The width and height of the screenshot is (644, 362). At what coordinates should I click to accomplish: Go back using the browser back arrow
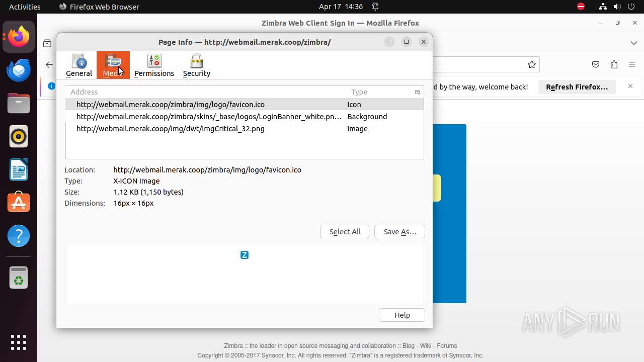coord(49,64)
